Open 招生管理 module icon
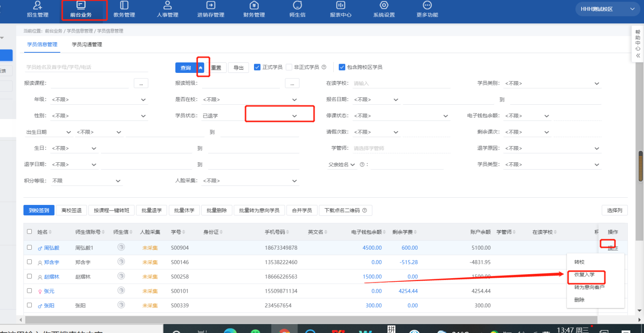Screen dimensions: 644x333 [37, 5]
